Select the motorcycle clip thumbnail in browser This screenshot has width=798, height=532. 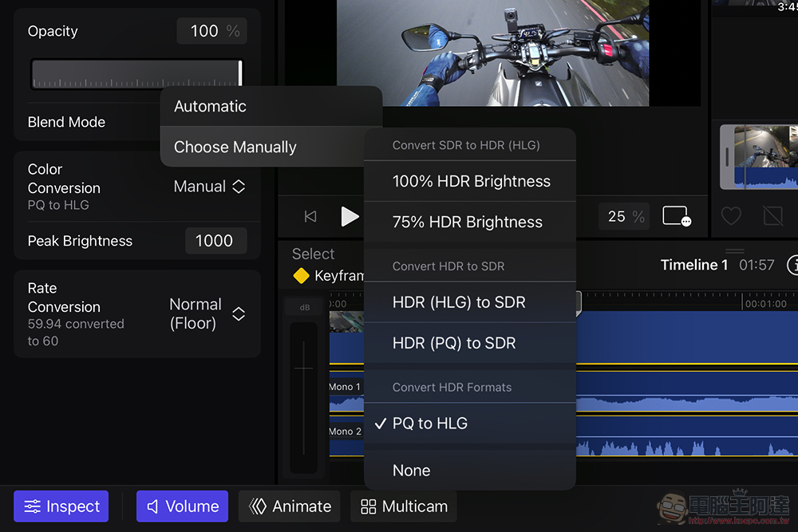(x=759, y=157)
